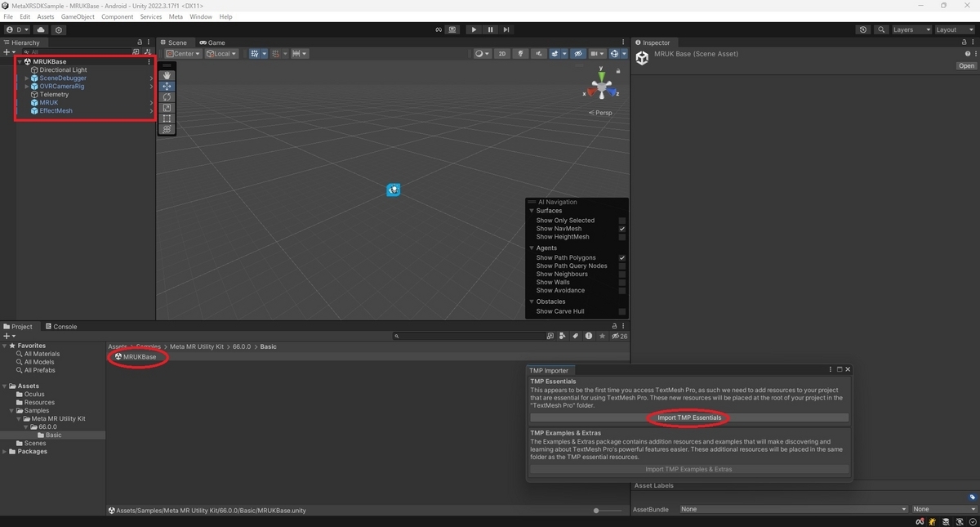
Task: Click Import TMP Essentials button
Action: pyautogui.click(x=689, y=418)
